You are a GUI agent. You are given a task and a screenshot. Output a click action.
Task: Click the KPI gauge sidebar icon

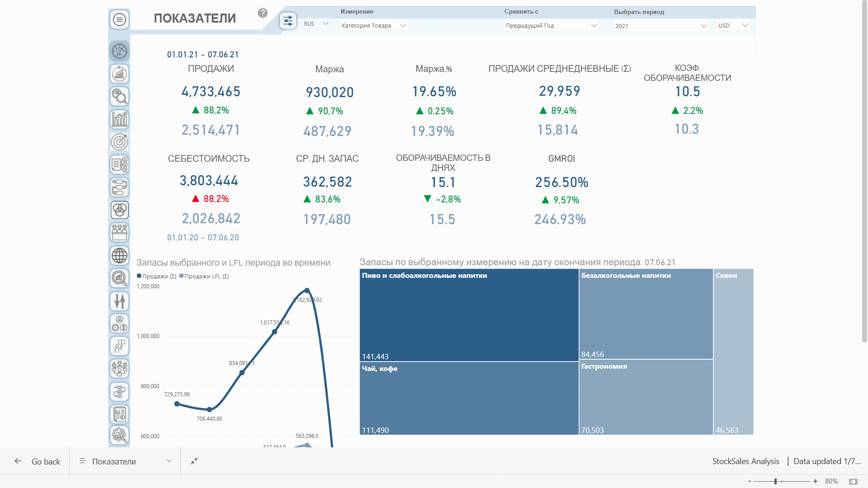tap(119, 51)
